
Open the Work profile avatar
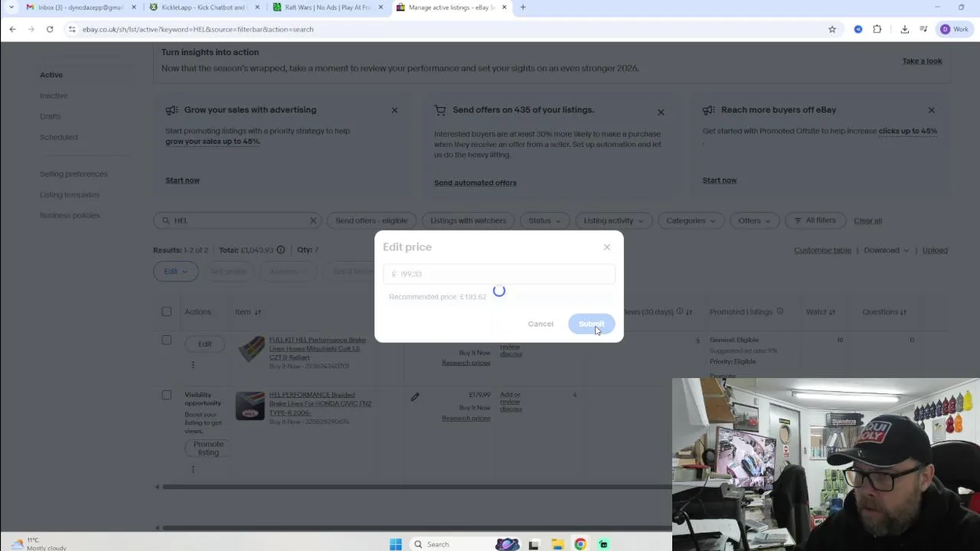955,29
